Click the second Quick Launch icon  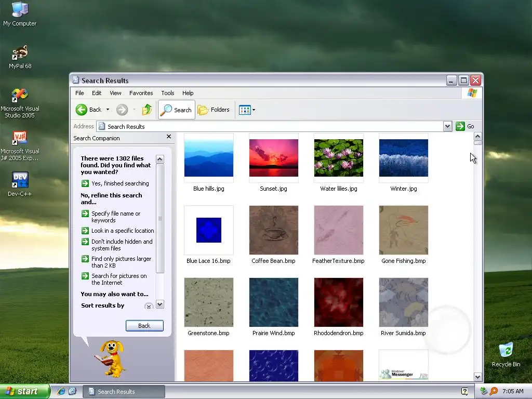pyautogui.click(x=72, y=391)
